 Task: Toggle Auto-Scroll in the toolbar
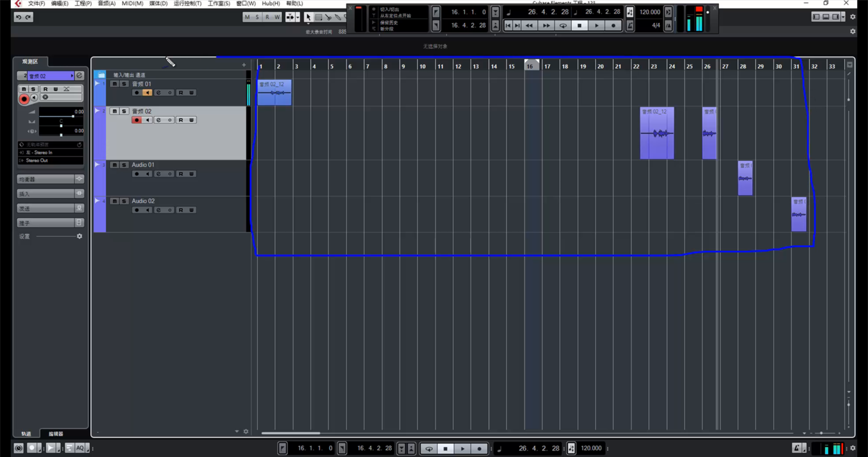290,17
